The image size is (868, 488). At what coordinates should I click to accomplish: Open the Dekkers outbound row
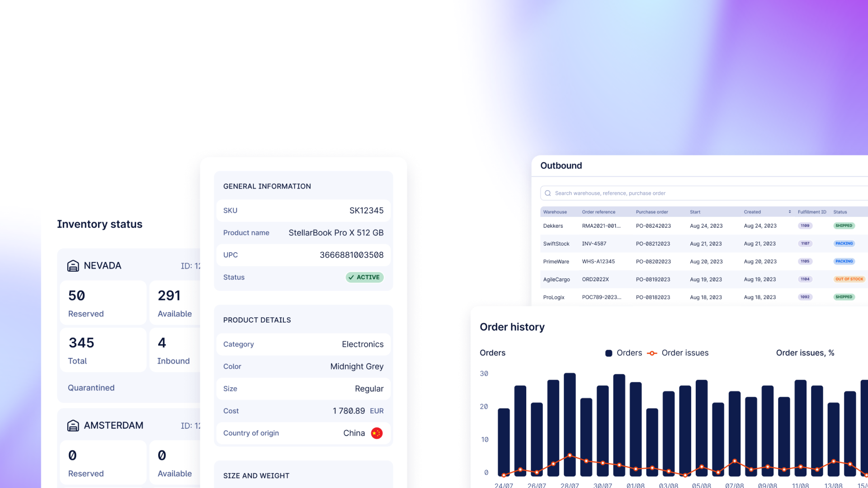pos(553,226)
